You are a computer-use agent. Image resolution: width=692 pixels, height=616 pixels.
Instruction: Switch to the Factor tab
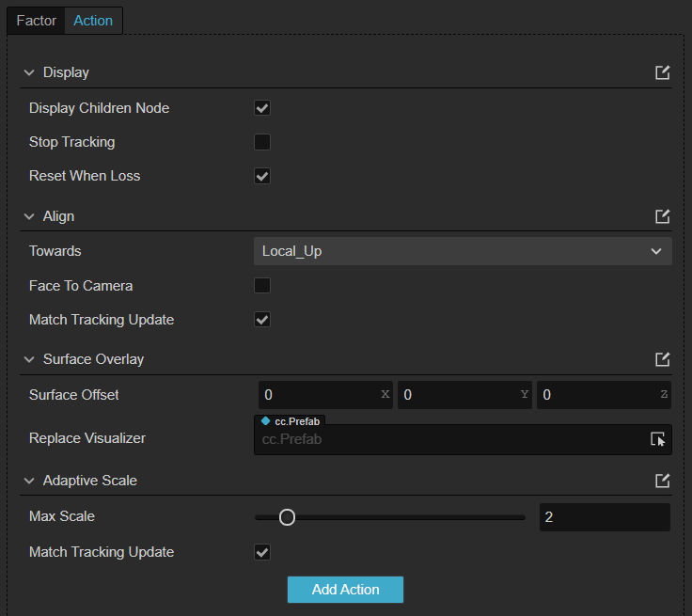37,21
